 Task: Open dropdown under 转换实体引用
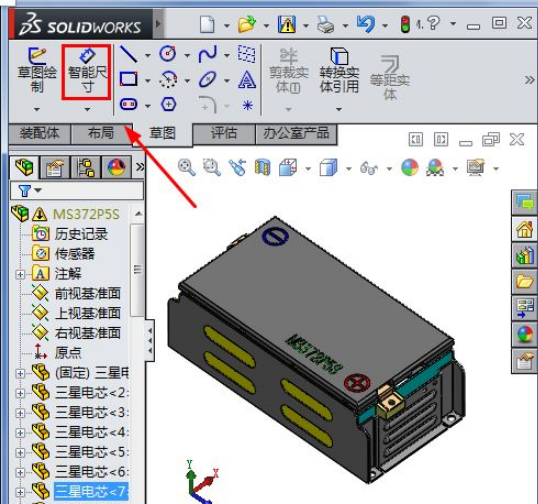tap(339, 109)
